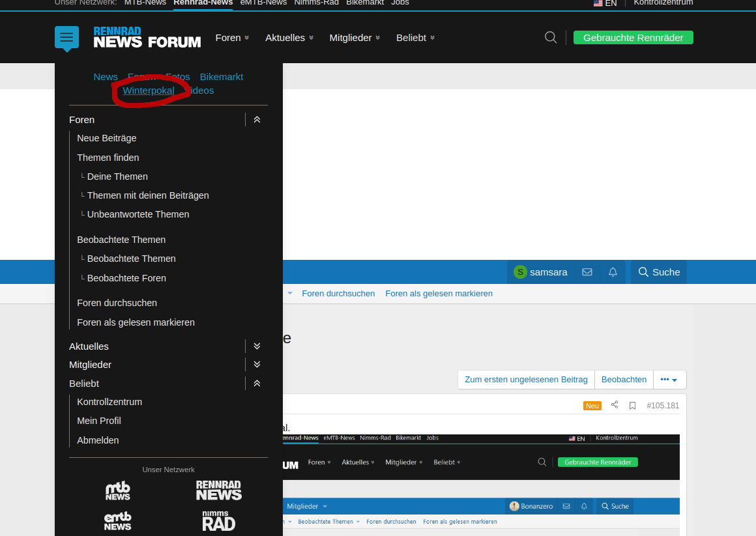This screenshot has width=756, height=536.
Task: Click the Winterpokal link
Action: (x=149, y=91)
